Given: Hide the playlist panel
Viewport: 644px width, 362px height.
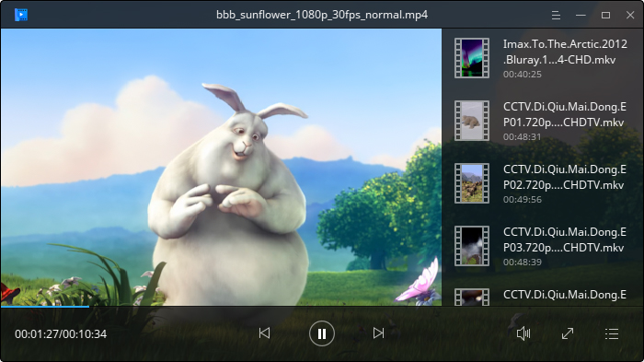Looking at the screenshot, I should coord(612,333).
